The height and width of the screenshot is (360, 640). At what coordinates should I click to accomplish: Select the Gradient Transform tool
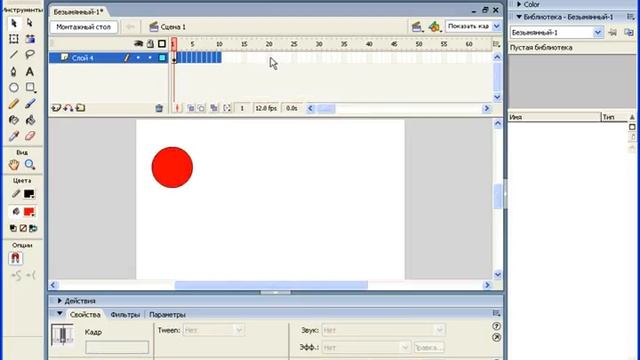pos(30,39)
